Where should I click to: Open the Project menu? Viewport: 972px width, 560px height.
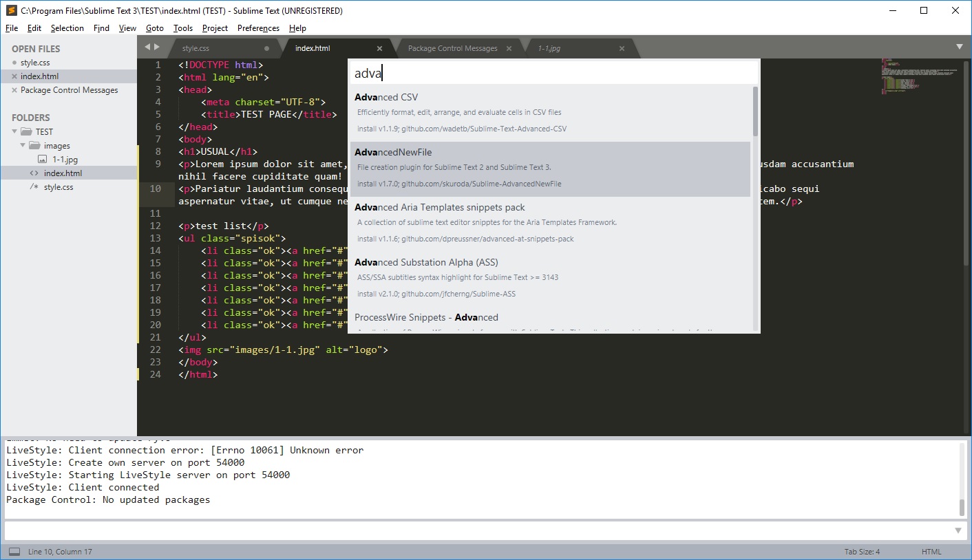[215, 28]
